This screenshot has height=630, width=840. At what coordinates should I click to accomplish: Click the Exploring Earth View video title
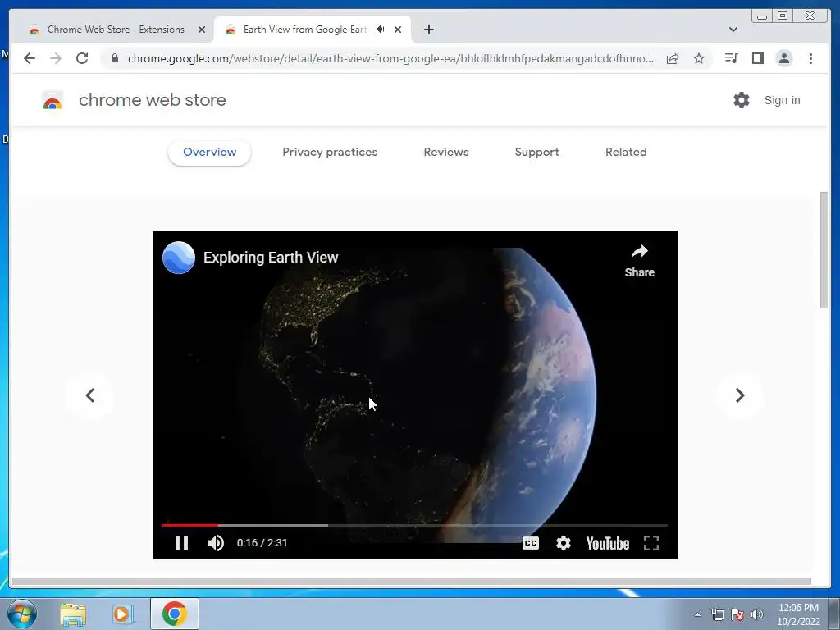tap(271, 257)
